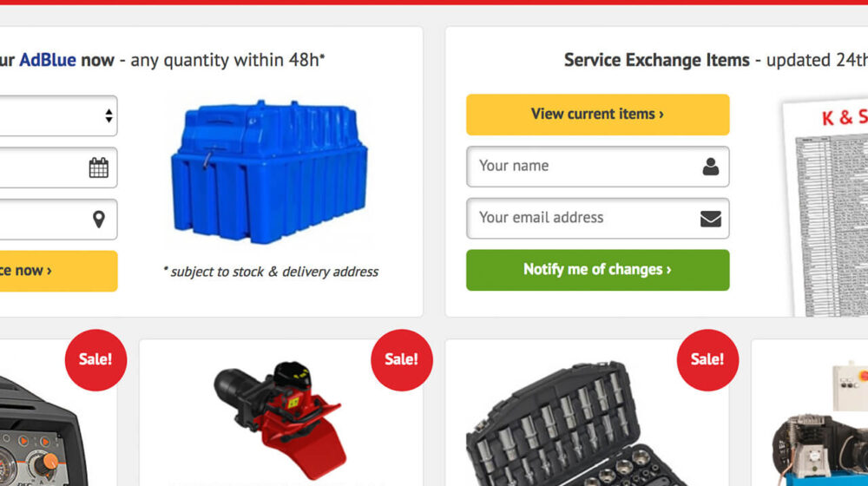Click the AdBlue link in heading
Viewport: 868px width, 486px height.
[48, 60]
